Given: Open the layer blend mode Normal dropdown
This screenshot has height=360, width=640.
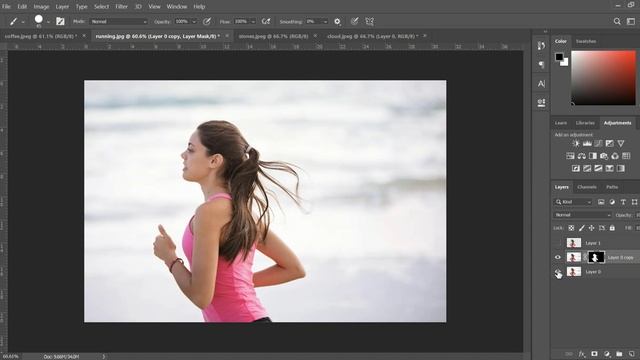Looking at the screenshot, I should click(x=583, y=215).
